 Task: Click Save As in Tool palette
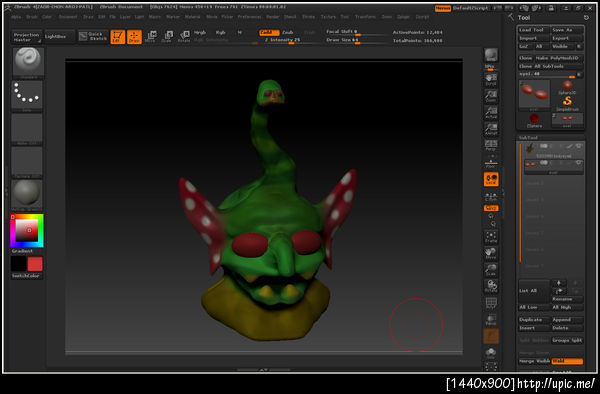[x=567, y=30]
